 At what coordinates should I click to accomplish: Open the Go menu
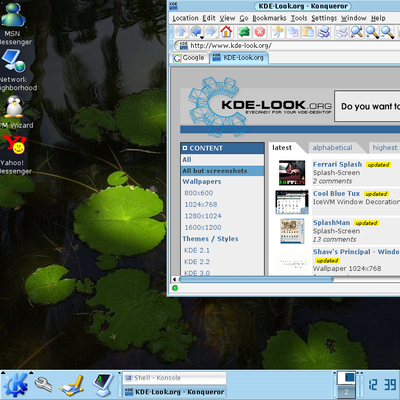244,18
